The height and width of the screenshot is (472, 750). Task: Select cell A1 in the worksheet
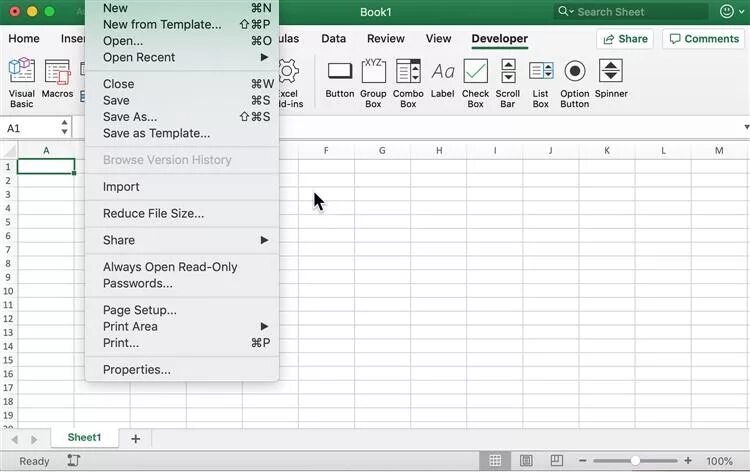tap(46, 166)
